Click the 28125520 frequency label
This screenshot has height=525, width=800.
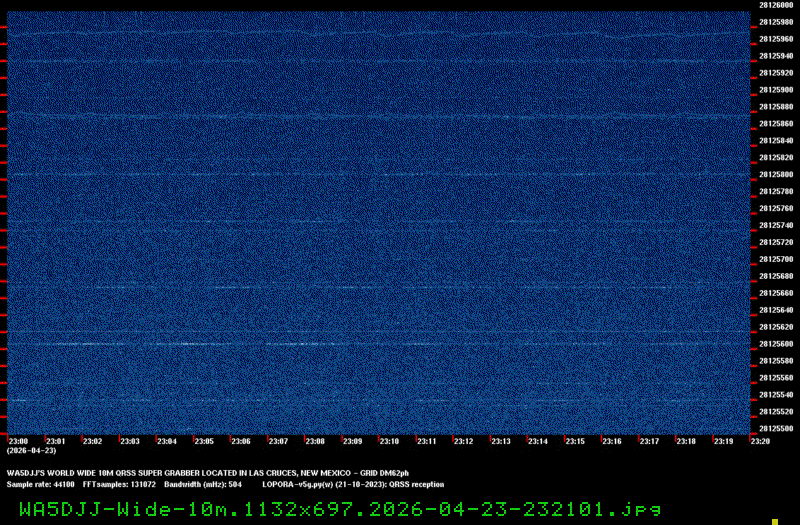[776, 411]
